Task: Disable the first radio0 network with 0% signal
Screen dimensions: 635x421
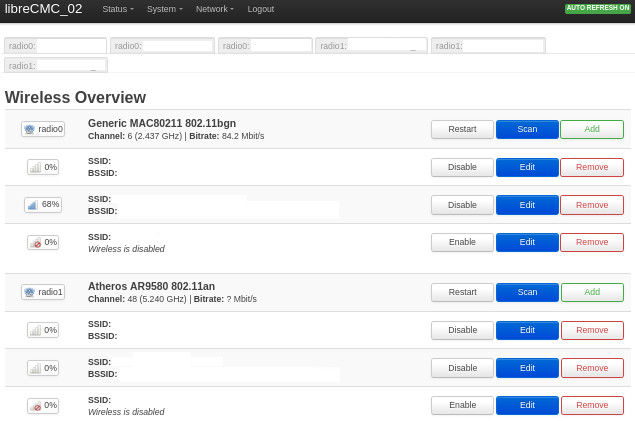Action: [x=462, y=167]
